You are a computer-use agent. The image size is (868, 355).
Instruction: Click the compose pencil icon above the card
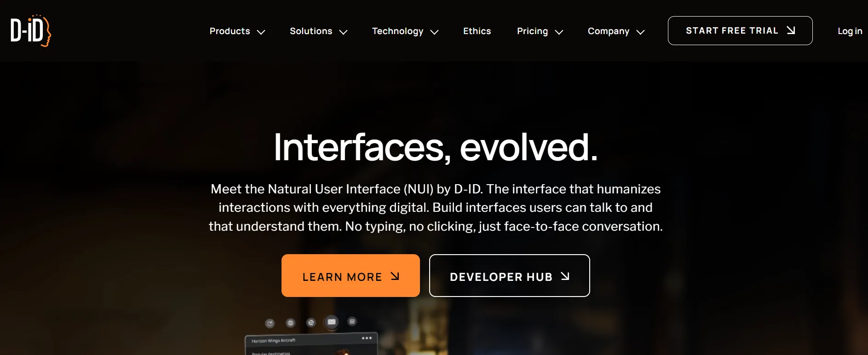coord(270,323)
